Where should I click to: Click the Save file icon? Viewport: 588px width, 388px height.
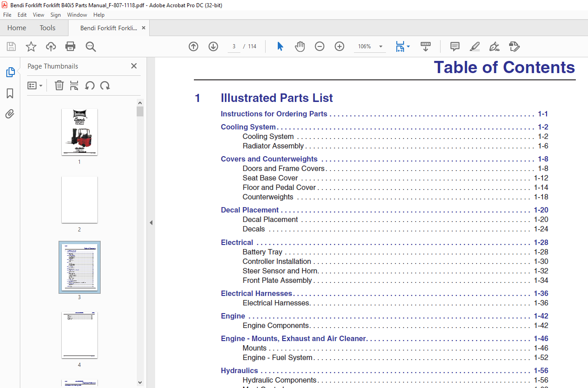pos(11,46)
